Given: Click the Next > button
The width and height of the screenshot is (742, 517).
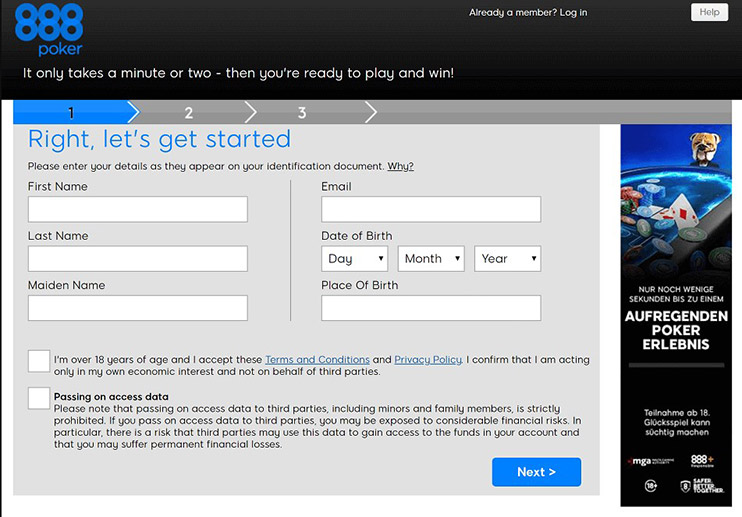Looking at the screenshot, I should (x=536, y=472).
